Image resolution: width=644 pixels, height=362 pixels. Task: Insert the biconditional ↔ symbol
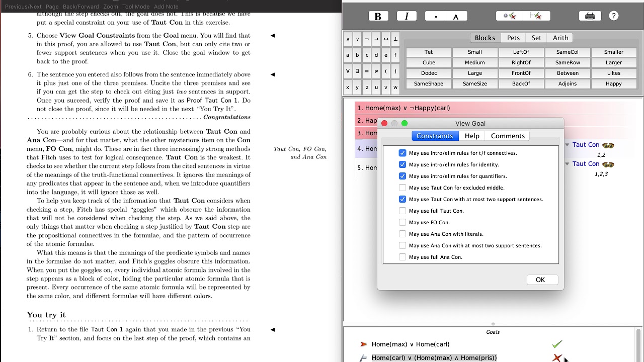386,39
